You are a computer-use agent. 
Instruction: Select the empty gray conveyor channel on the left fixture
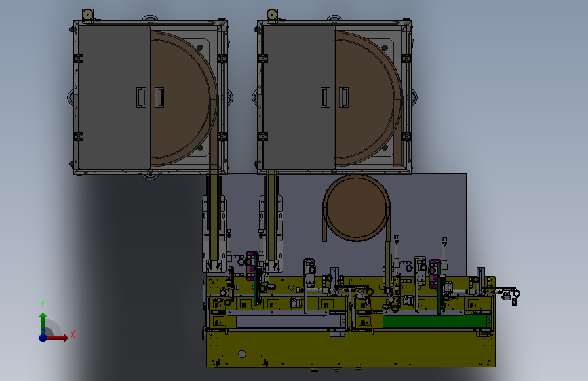tap(288, 321)
